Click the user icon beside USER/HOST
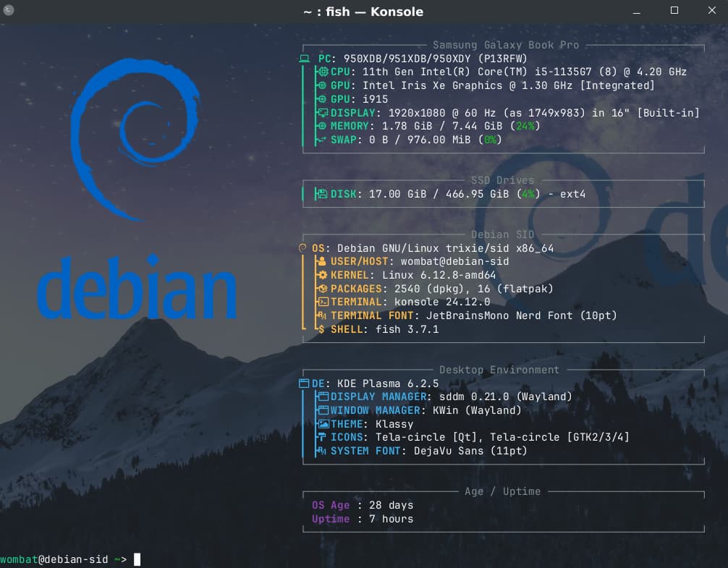728x568 pixels. [x=322, y=261]
